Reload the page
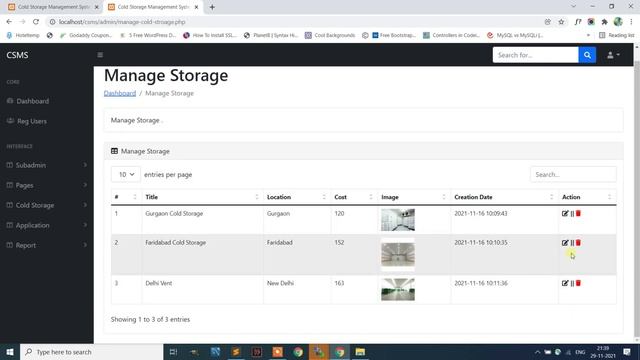The height and width of the screenshot is (360, 640). pos(36,22)
